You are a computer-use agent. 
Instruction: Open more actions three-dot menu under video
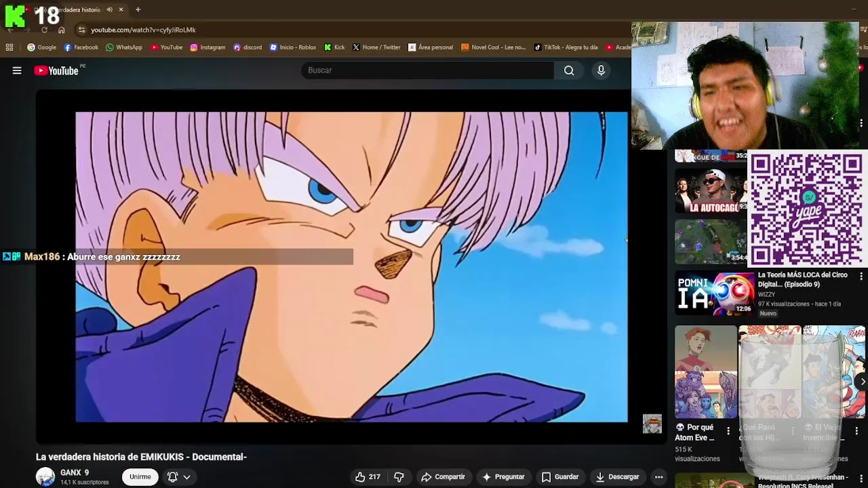[658, 477]
